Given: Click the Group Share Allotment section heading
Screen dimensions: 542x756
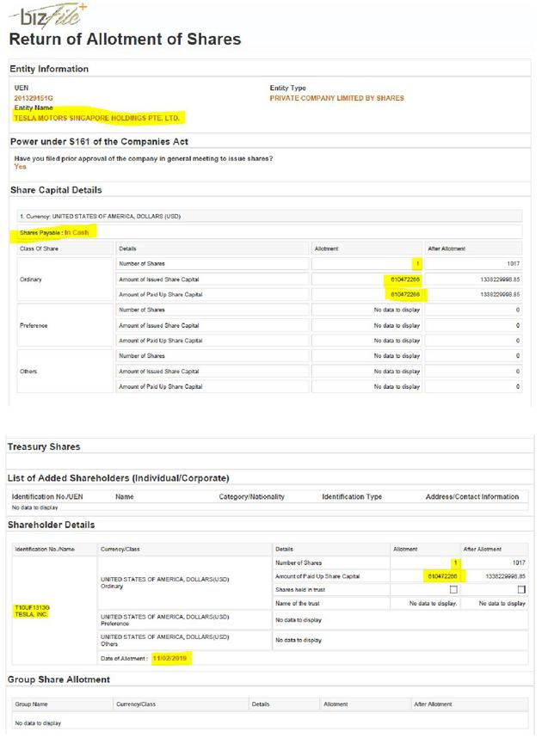Looking at the screenshot, I should (59, 679).
